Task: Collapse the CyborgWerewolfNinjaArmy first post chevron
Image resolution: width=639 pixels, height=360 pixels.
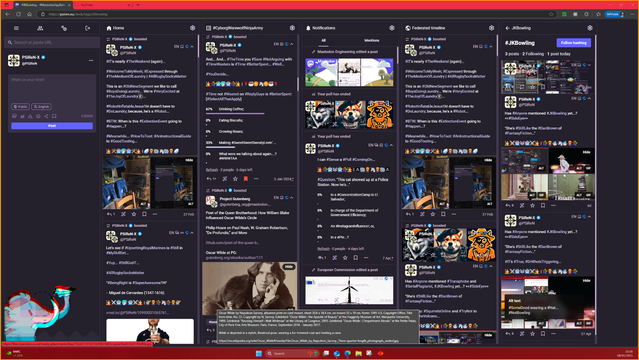Action: [292, 44]
